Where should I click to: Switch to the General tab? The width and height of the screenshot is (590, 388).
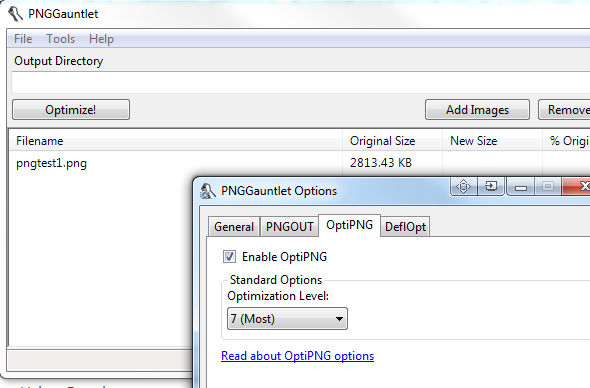click(x=234, y=227)
